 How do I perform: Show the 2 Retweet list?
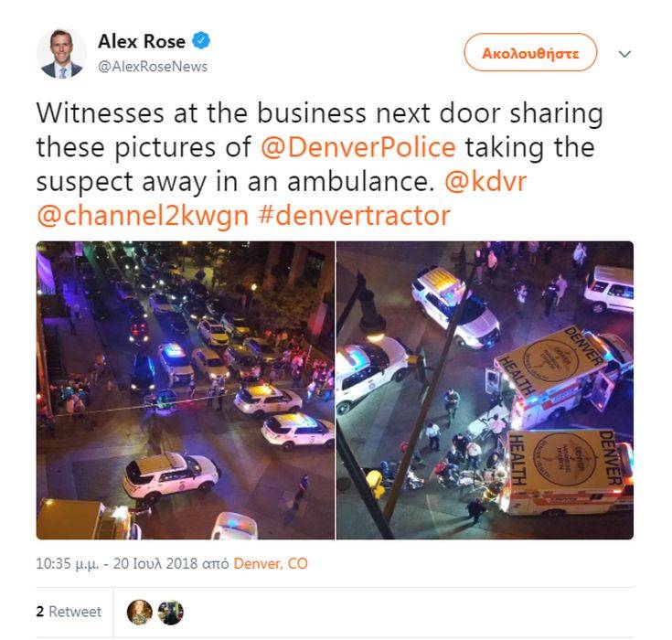point(69,612)
